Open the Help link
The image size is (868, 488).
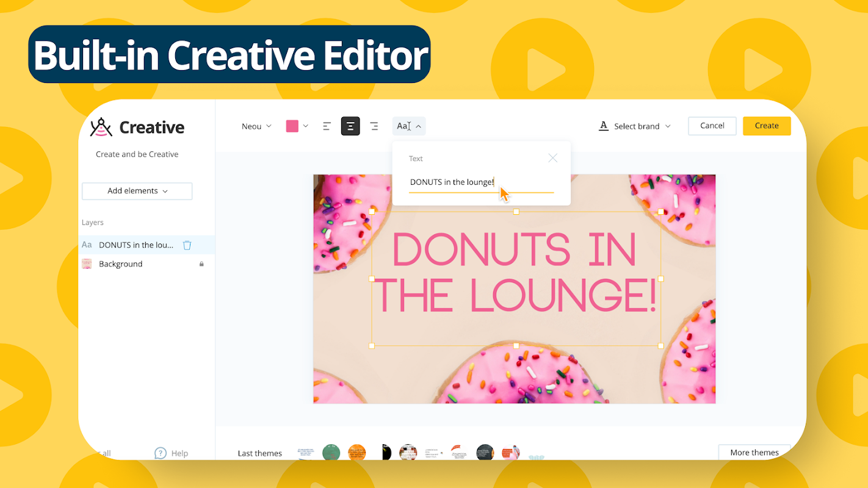click(179, 453)
